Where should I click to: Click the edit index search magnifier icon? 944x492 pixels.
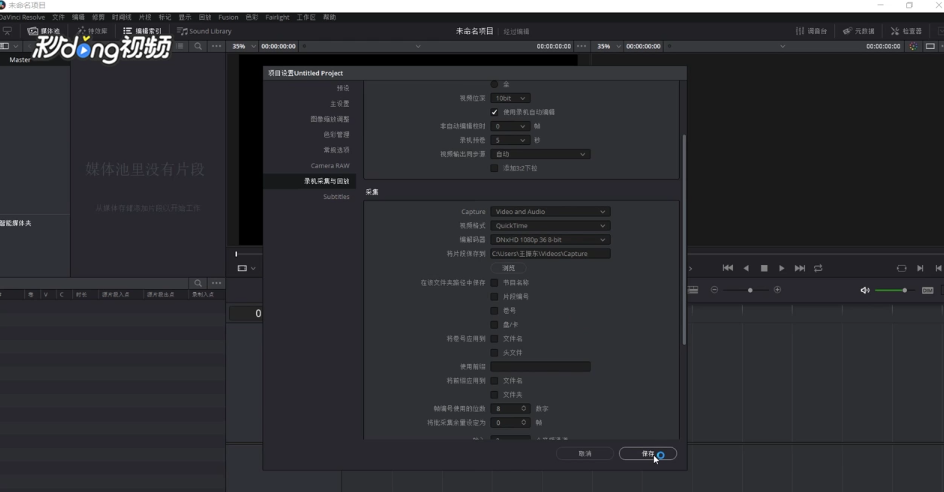(x=198, y=283)
